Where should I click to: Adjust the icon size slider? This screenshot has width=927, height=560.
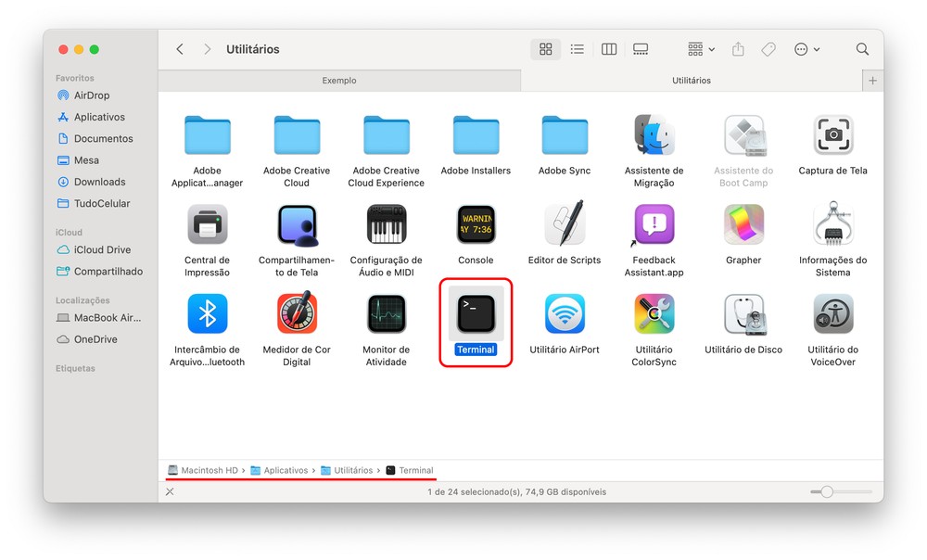827,491
